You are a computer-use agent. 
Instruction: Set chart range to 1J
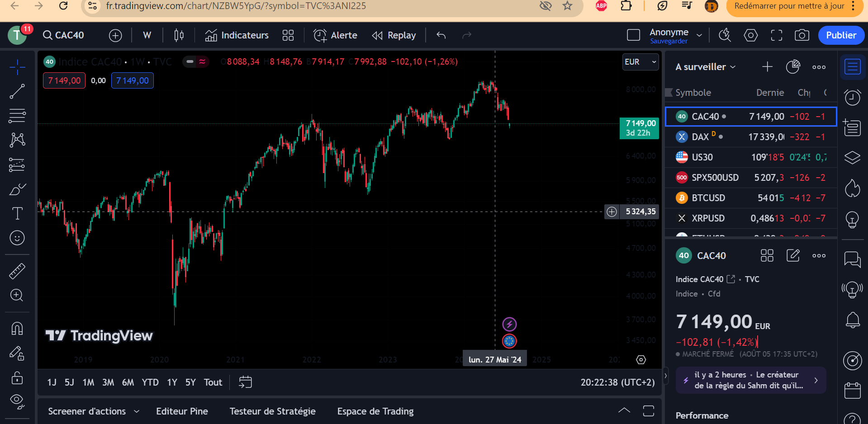pyautogui.click(x=52, y=382)
